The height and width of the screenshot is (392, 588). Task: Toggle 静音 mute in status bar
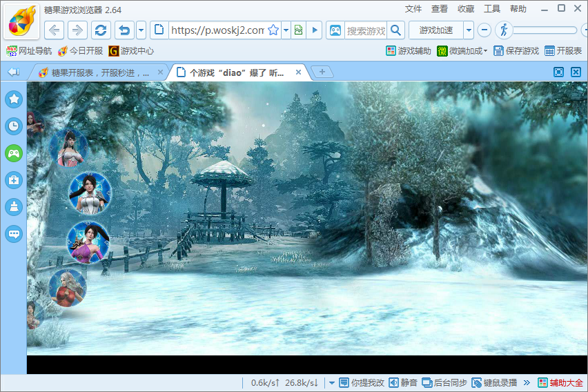click(403, 382)
